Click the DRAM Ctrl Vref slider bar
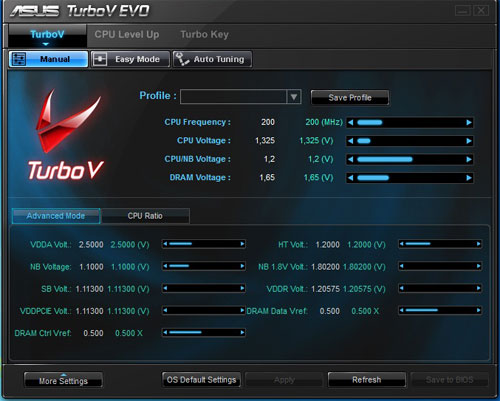Image resolution: width=500 pixels, height=401 pixels. coord(204,332)
